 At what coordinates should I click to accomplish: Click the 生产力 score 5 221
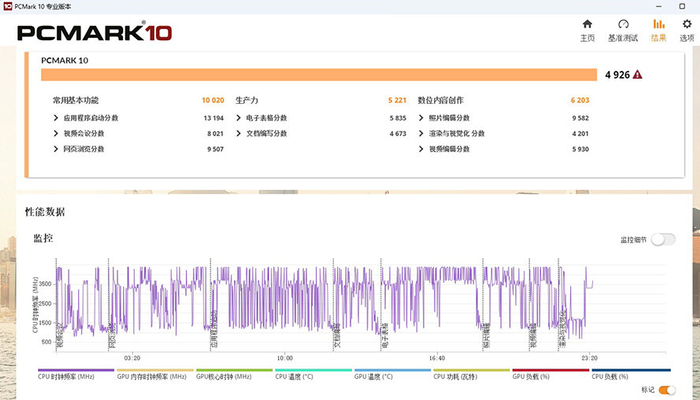[x=397, y=100]
